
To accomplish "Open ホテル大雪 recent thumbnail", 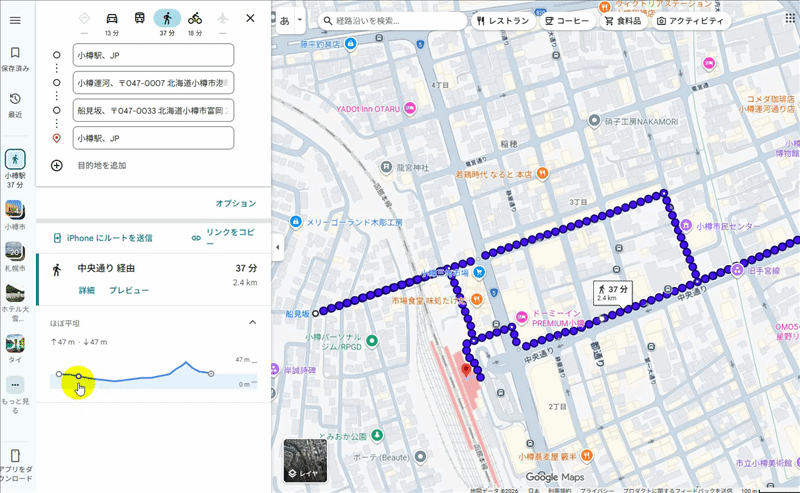I will pyautogui.click(x=15, y=303).
